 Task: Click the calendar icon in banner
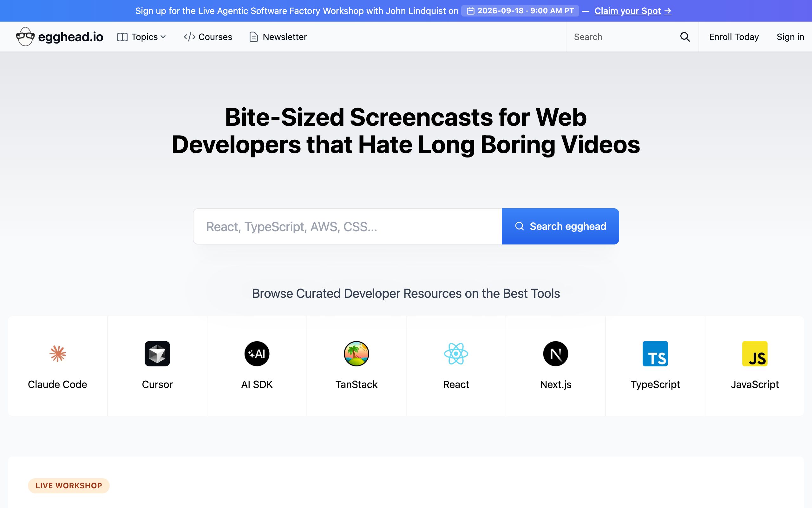tap(470, 11)
